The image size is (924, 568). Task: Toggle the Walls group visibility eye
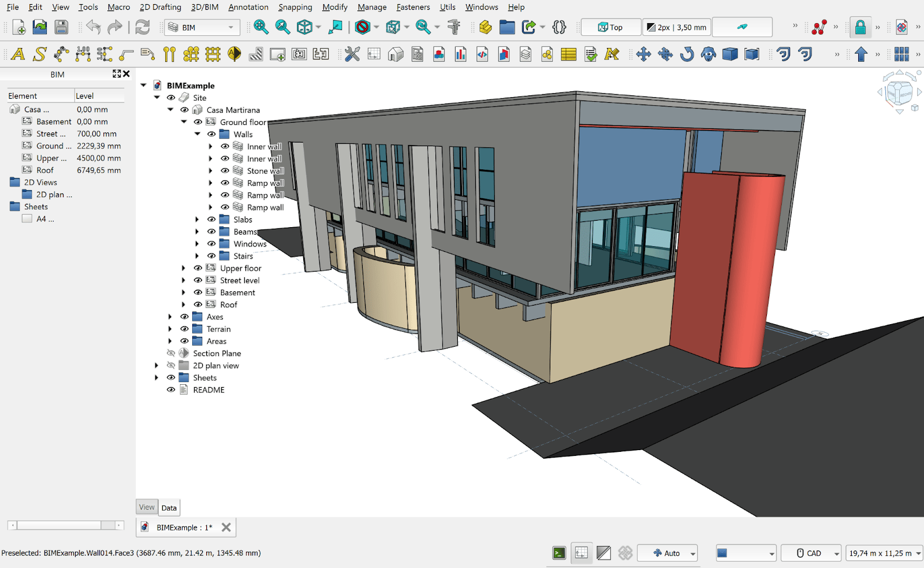211,133
